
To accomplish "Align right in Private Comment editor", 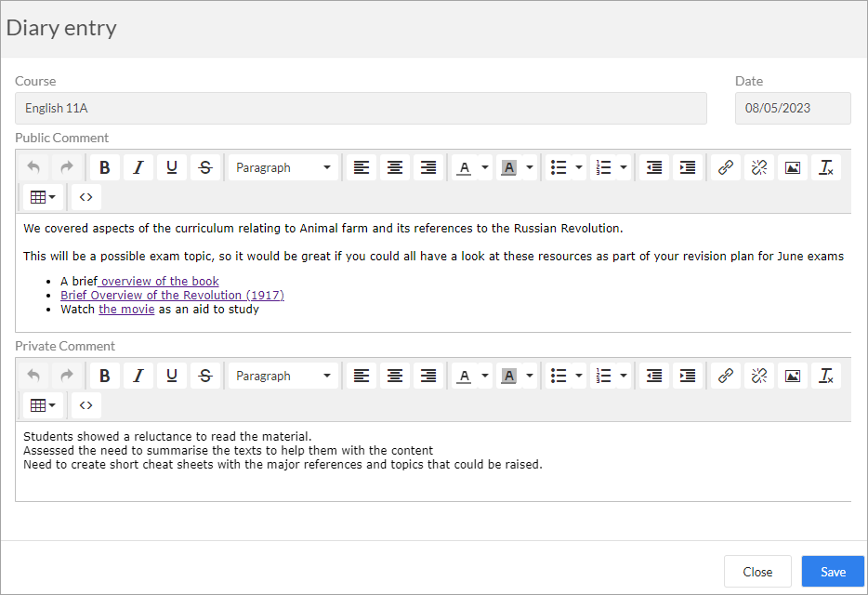I will pyautogui.click(x=428, y=376).
